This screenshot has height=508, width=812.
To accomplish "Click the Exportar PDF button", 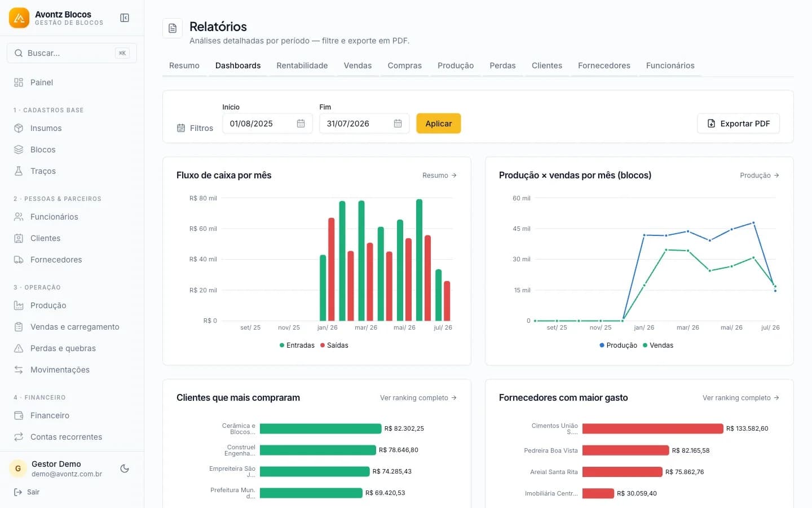I will click(739, 124).
